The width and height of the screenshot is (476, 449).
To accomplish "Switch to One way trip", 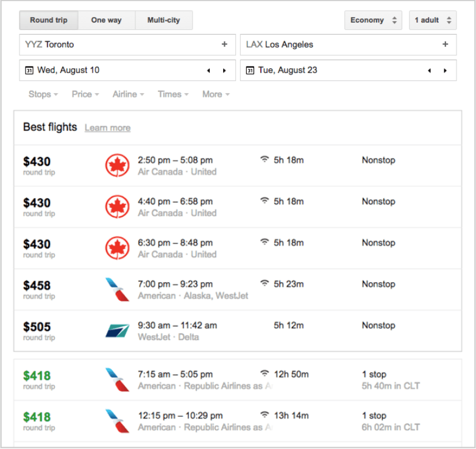I will [107, 20].
